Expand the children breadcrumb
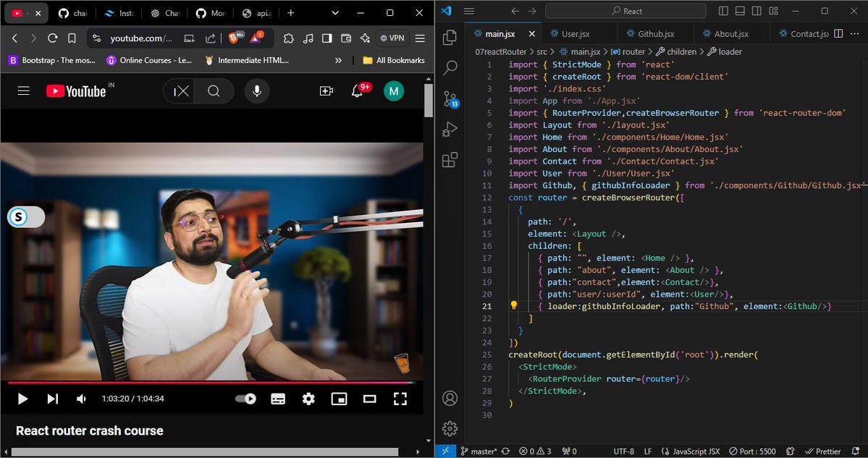 click(676, 51)
